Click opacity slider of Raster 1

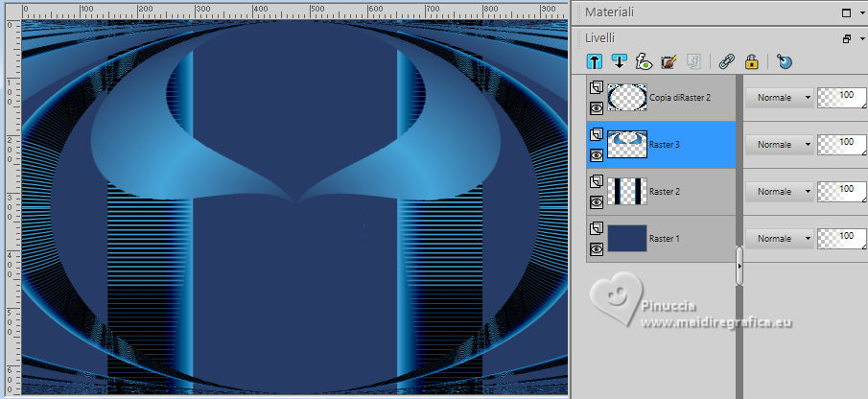pos(842,239)
